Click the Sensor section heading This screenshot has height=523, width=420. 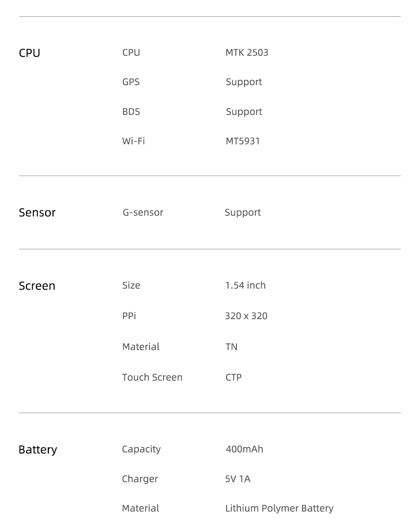37,212
